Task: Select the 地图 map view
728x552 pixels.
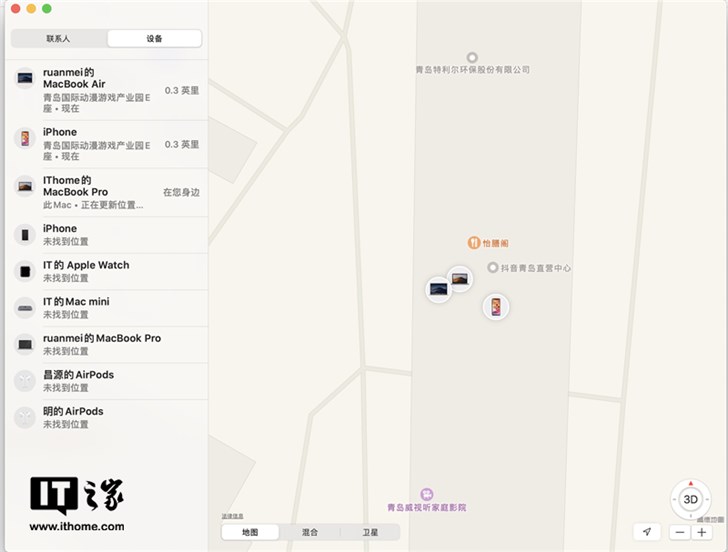Action: pyautogui.click(x=250, y=532)
